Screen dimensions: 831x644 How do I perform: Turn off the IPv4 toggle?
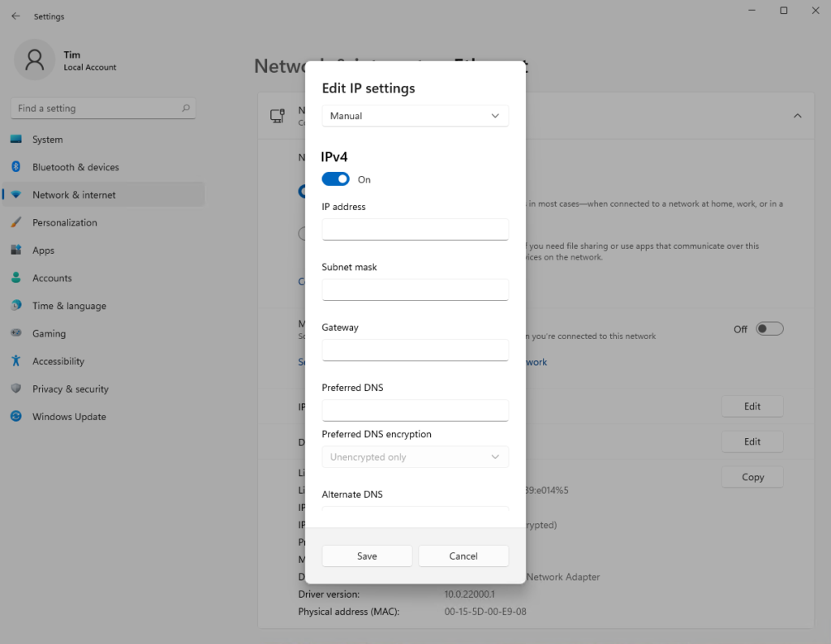(x=335, y=178)
